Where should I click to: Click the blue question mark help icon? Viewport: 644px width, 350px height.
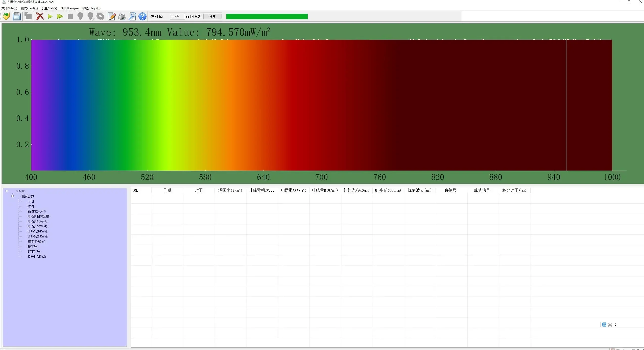(x=142, y=16)
